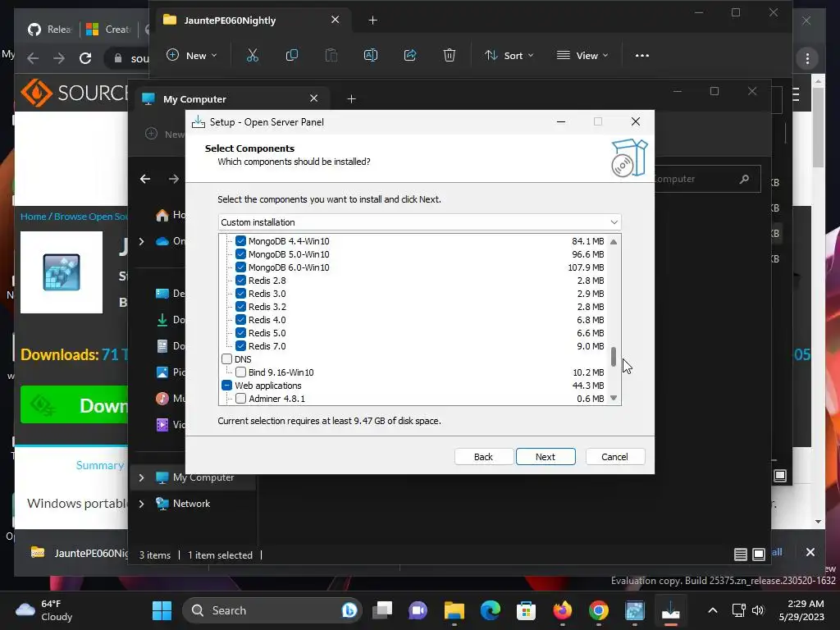Image resolution: width=840 pixels, height=630 pixels.
Task: Click Share icon in JauntePE060Nightly toolbar
Action: click(x=410, y=55)
